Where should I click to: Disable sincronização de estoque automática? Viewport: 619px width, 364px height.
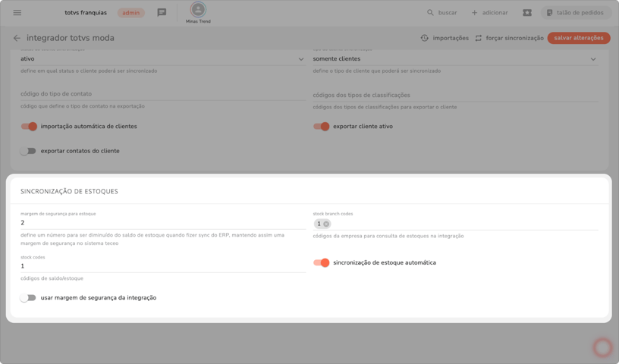322,262
